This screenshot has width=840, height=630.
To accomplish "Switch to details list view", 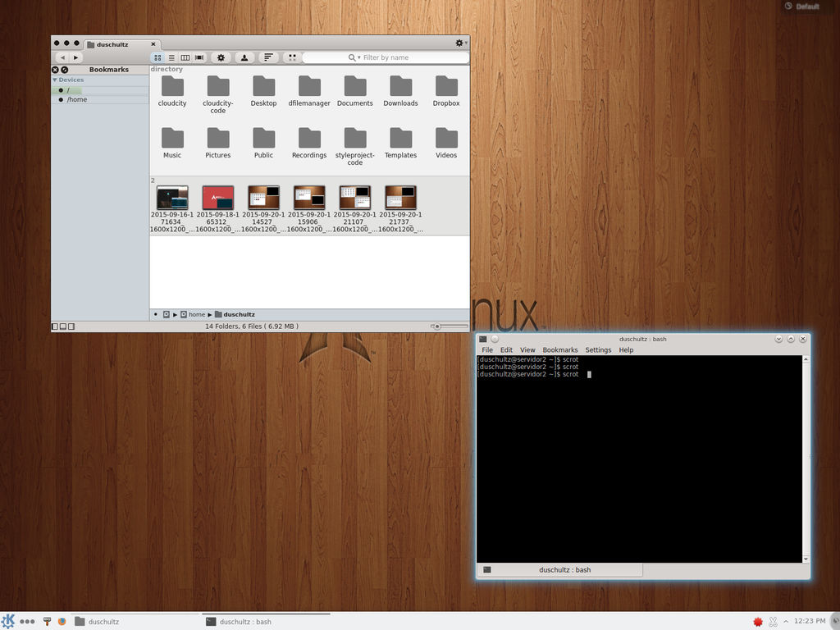I will pos(171,57).
